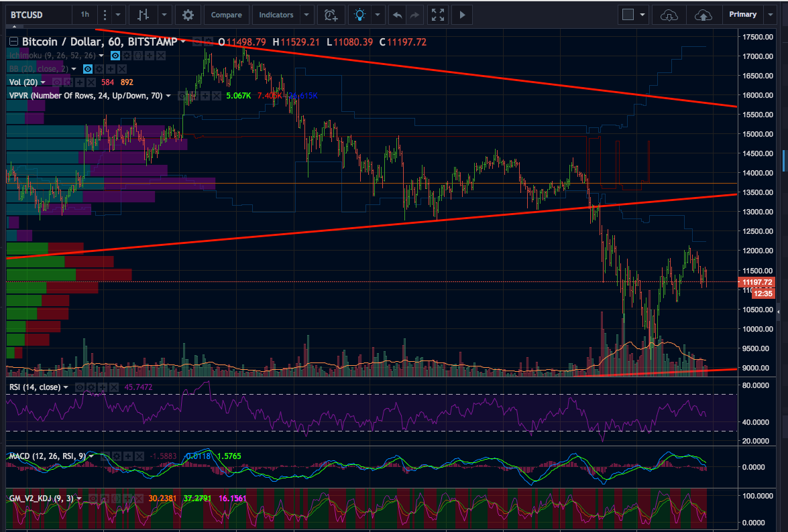Click the 17500.00 price scale label
The width and height of the screenshot is (788, 532).
757,37
